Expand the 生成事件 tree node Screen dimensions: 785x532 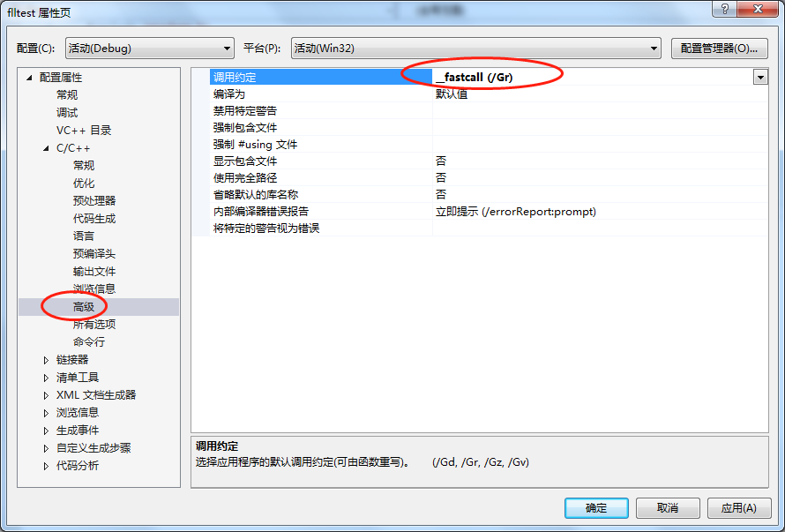coord(46,431)
